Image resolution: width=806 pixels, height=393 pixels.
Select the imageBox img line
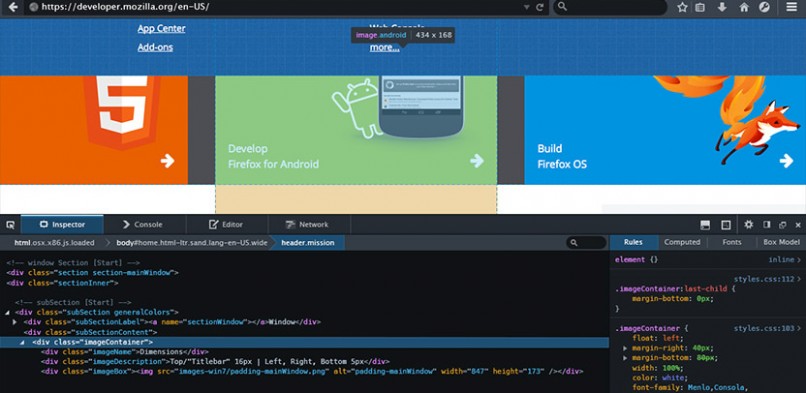[312, 371]
